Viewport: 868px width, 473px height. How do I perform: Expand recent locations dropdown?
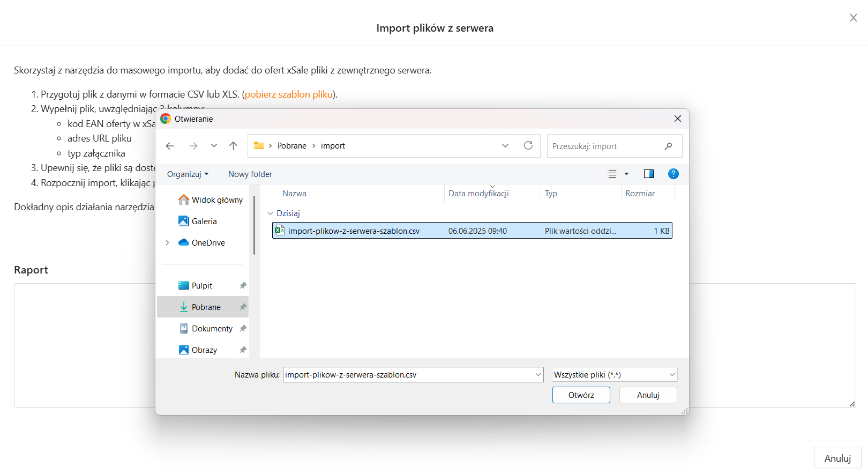(x=214, y=146)
